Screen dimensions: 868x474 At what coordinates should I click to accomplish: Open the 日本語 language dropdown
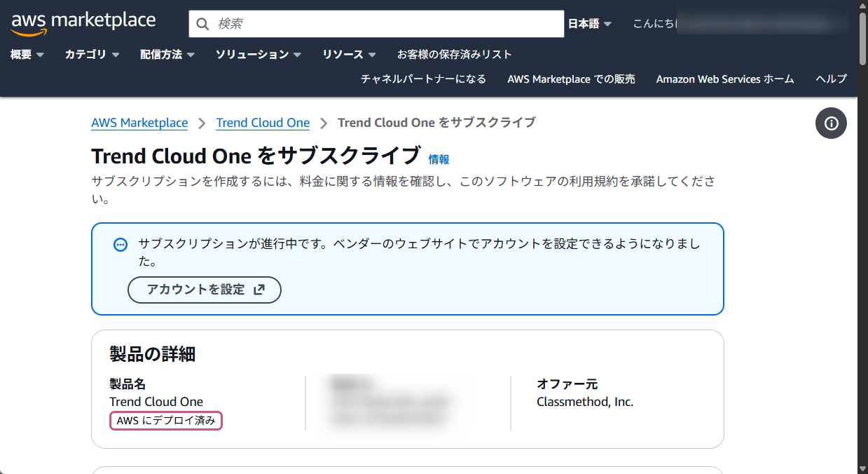tap(590, 24)
